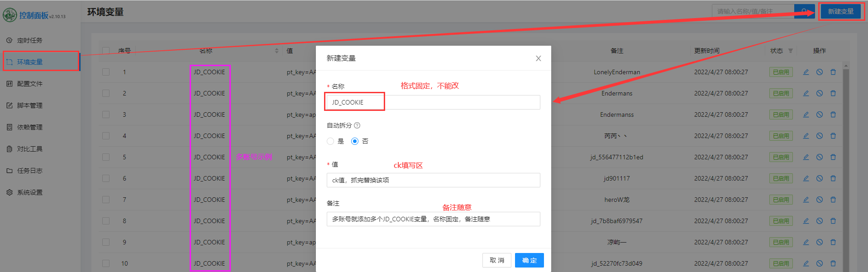Toggle the select-all checkbox in table header
Image resolution: width=868 pixels, height=272 pixels.
[x=106, y=51]
